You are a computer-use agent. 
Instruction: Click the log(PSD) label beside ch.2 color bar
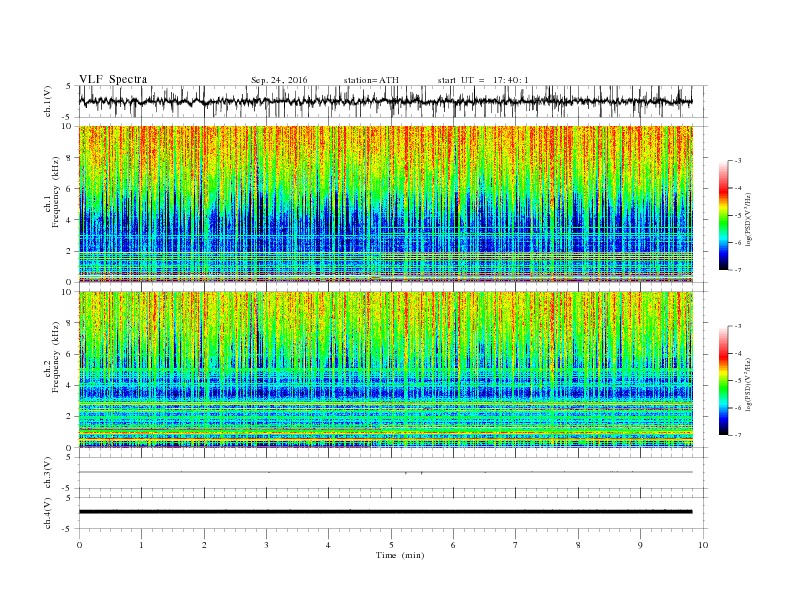[748, 385]
